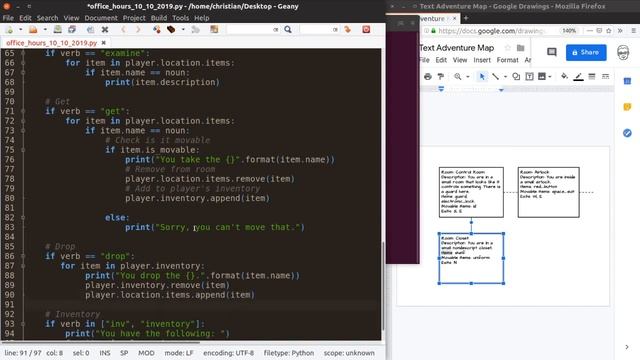Collapse the code fold at line 93

pyautogui.click(x=23, y=324)
